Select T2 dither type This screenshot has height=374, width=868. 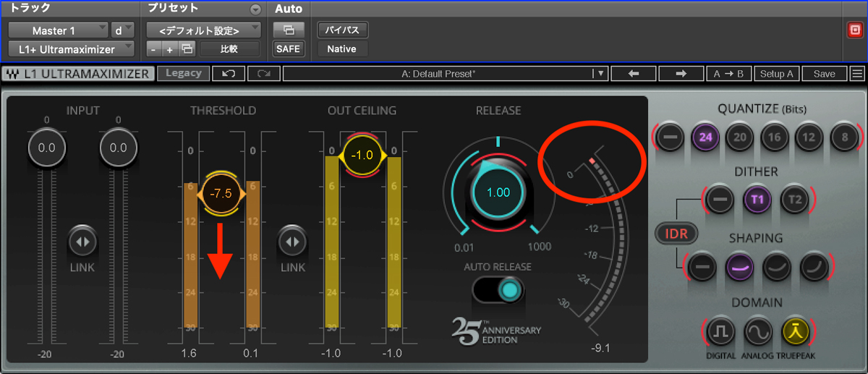pyautogui.click(x=795, y=200)
